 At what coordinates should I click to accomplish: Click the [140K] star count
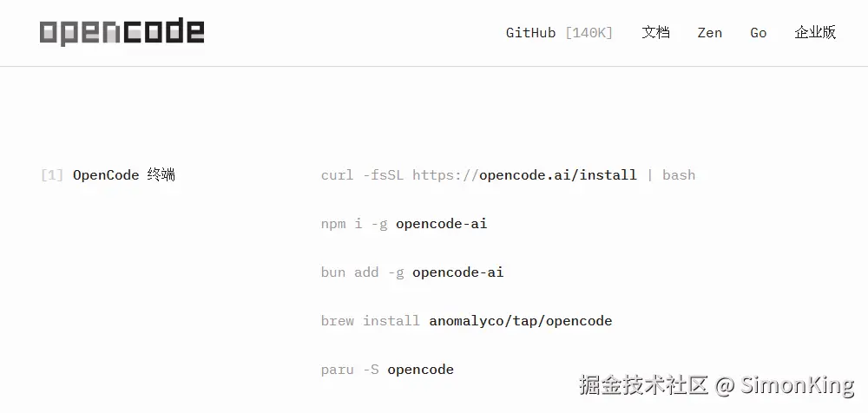pos(589,33)
